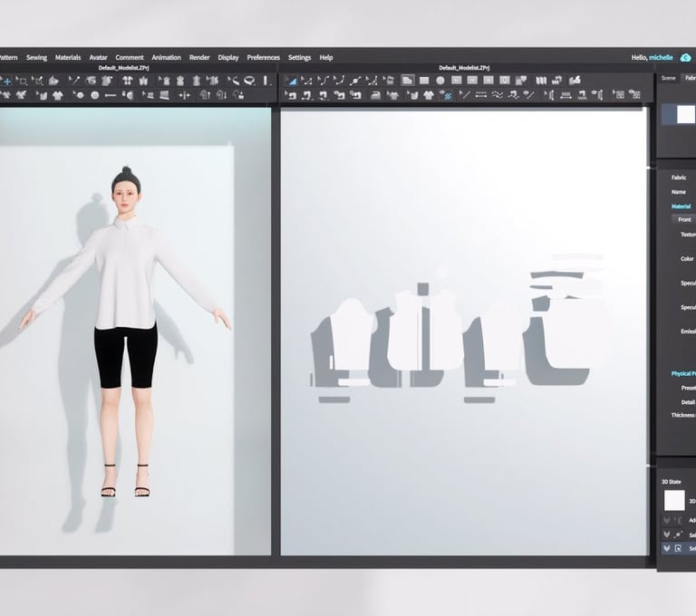Open the Render menu
The height and width of the screenshot is (616, 696).
199,58
